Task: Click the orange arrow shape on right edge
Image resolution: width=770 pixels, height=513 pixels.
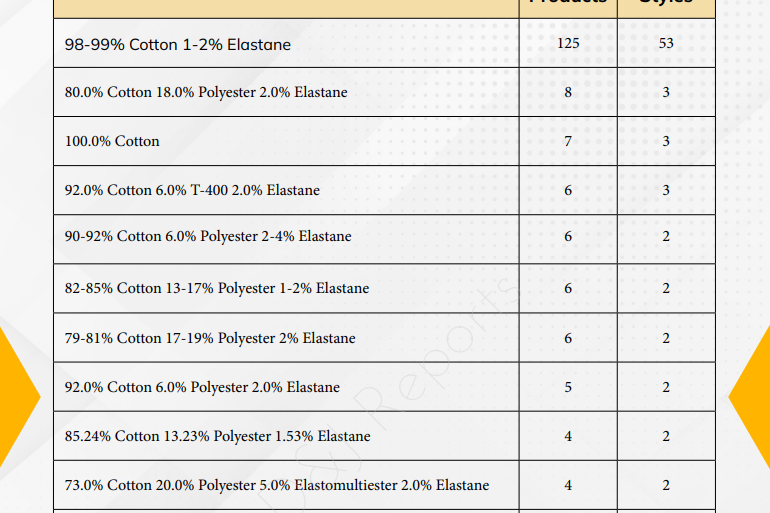Action: pyautogui.click(x=751, y=397)
